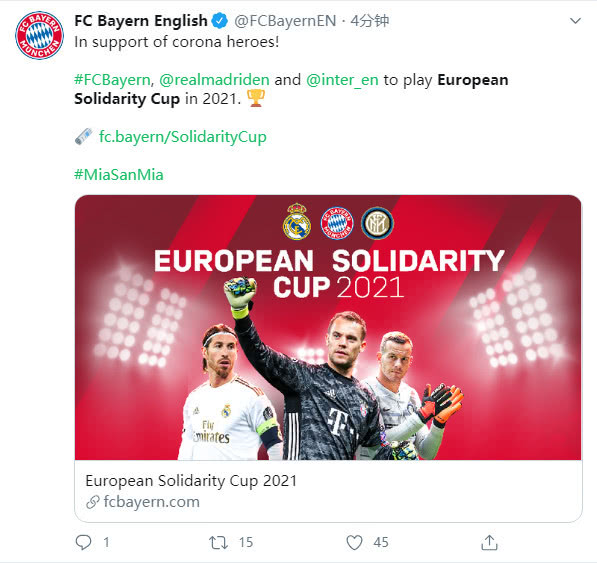
Task: Click the FC Bayern English account name
Action: point(141,21)
